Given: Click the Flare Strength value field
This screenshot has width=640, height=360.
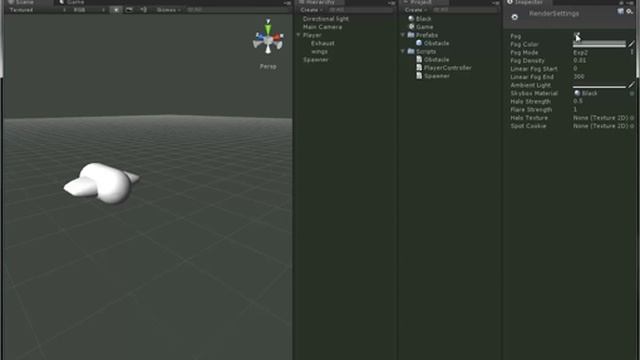Looking at the screenshot, I should click(603, 109).
